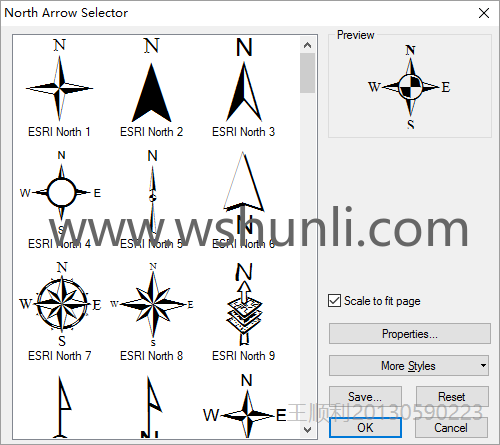Select the outlined ESRI North 6 arrowhead
500x445 pixels.
click(x=244, y=192)
